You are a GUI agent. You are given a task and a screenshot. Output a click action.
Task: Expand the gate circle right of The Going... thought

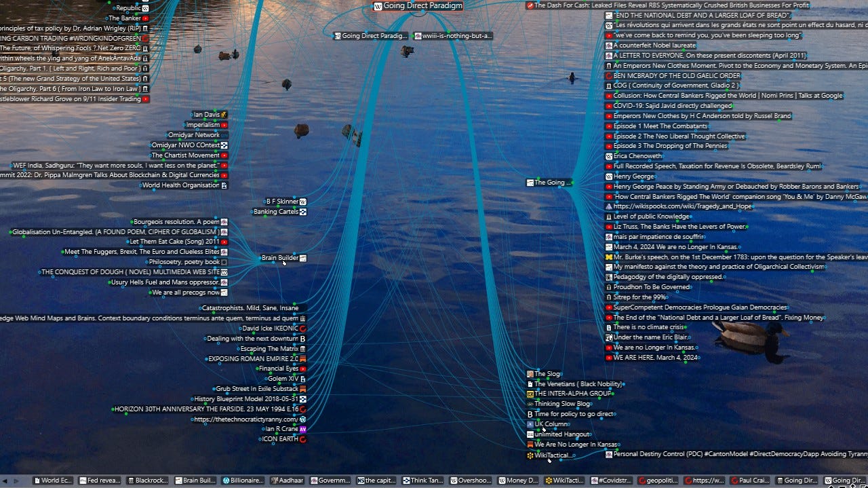(x=574, y=182)
